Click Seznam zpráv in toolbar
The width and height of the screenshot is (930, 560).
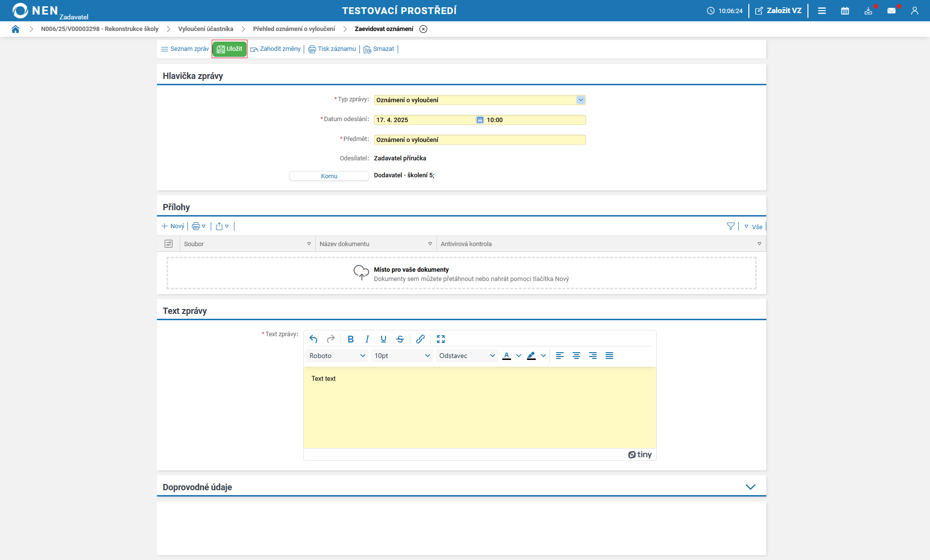coord(185,49)
